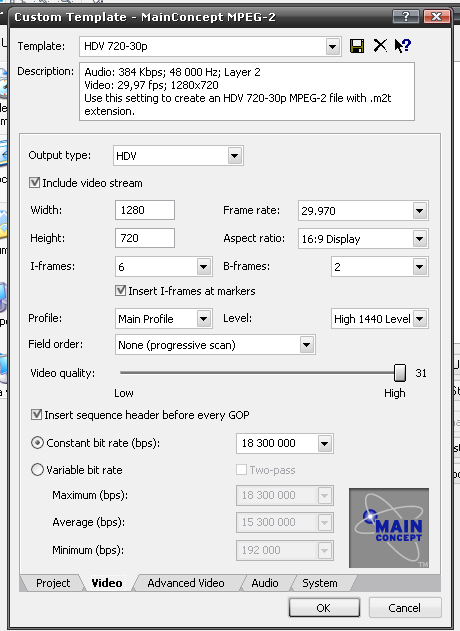Open the Audio tab
This screenshot has height=631, width=460.
(x=265, y=583)
